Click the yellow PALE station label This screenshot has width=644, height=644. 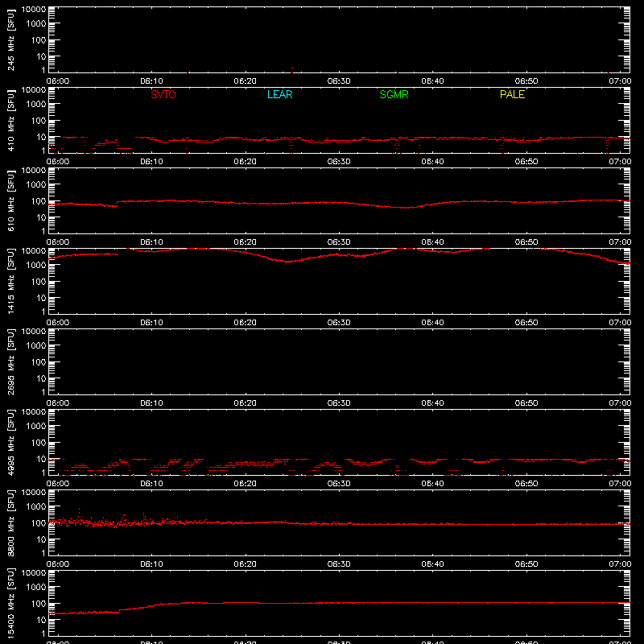pyautogui.click(x=512, y=94)
